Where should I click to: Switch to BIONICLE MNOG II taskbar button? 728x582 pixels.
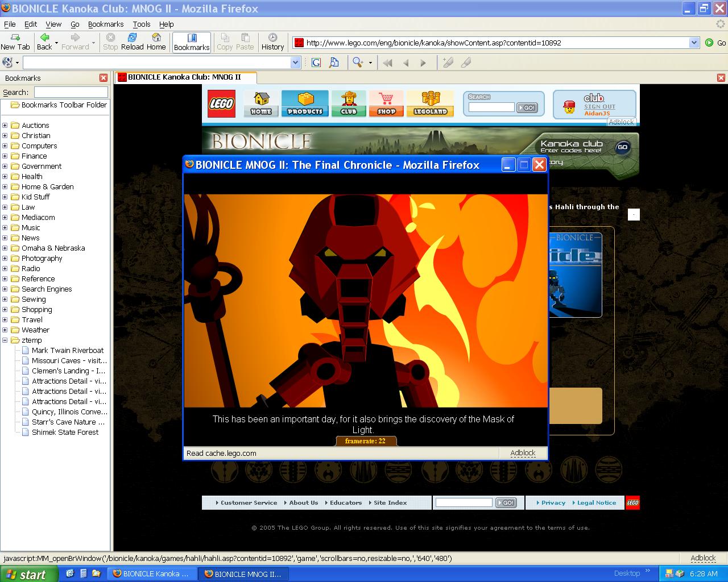pos(243,574)
